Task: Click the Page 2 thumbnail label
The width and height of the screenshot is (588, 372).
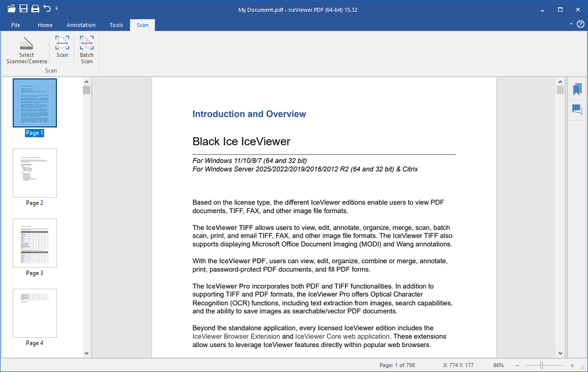Action: pyautogui.click(x=34, y=203)
